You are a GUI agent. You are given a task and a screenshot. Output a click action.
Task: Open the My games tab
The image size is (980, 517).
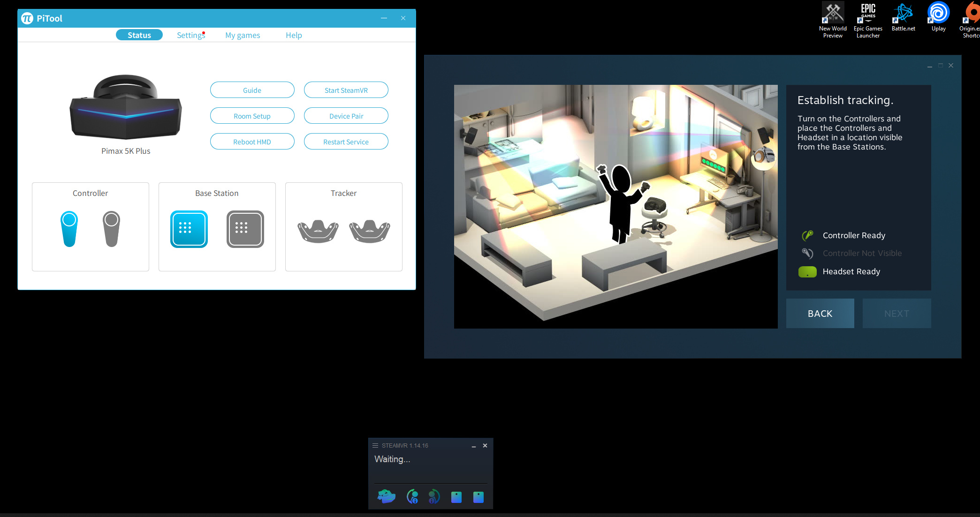point(243,35)
